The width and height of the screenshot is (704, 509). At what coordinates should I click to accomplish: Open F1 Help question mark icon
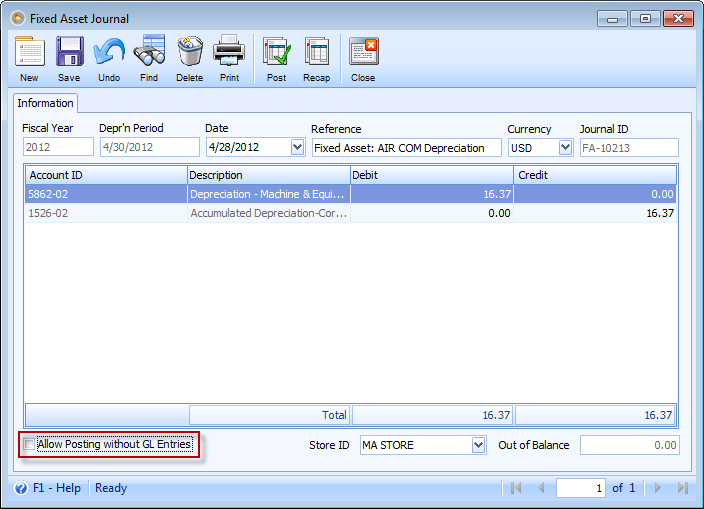(21, 488)
